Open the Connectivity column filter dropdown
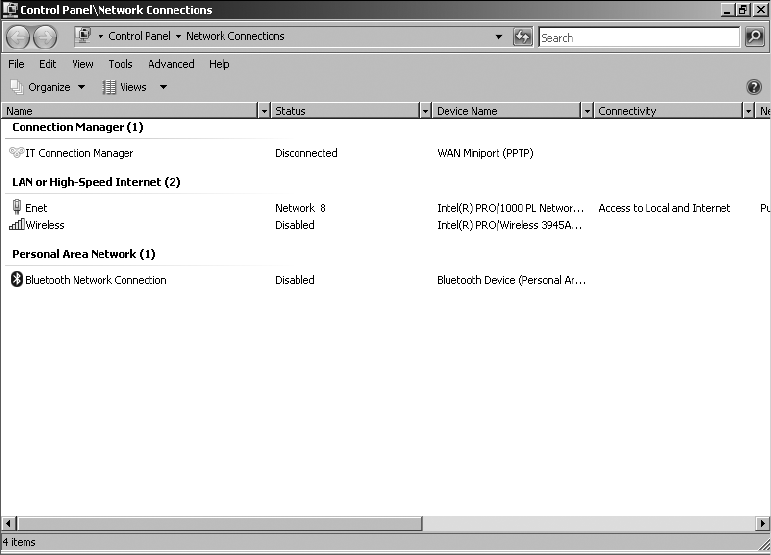 pyautogui.click(x=748, y=111)
